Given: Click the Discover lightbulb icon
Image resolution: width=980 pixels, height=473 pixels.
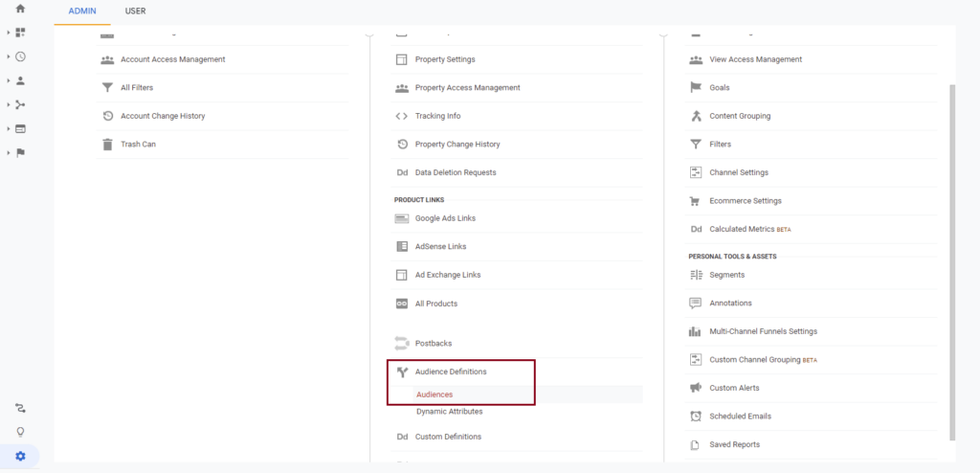Looking at the screenshot, I should pos(20,432).
